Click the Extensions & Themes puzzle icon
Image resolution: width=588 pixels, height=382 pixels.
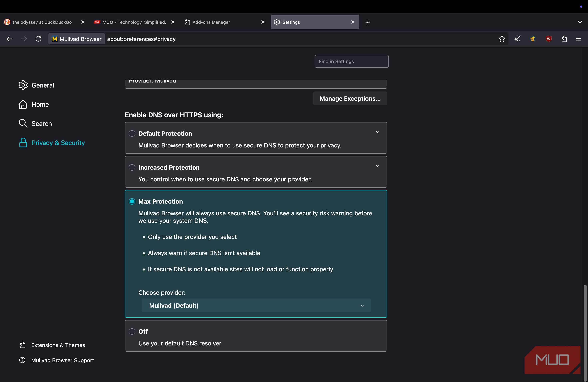click(x=22, y=345)
